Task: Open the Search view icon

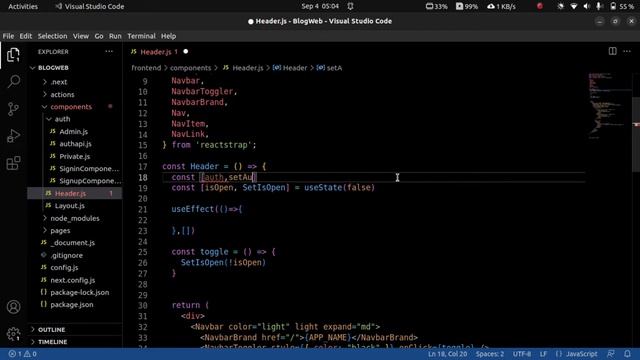Action: 13,82
